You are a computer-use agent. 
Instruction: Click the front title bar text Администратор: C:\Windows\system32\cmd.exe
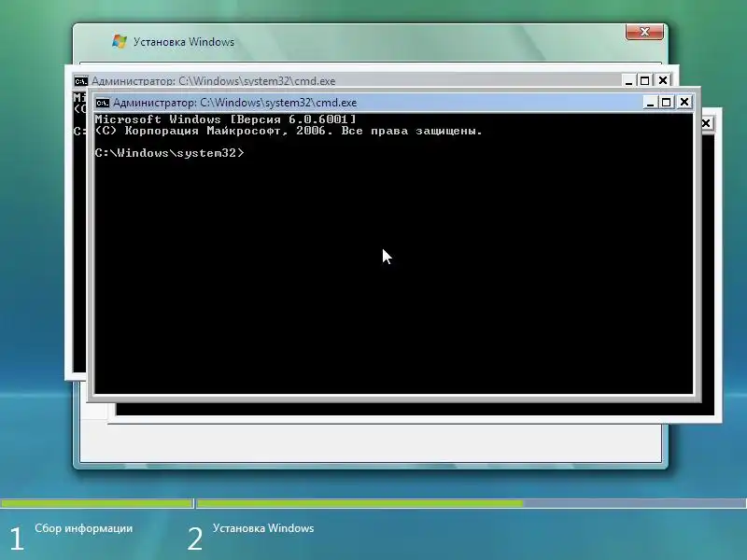point(235,103)
